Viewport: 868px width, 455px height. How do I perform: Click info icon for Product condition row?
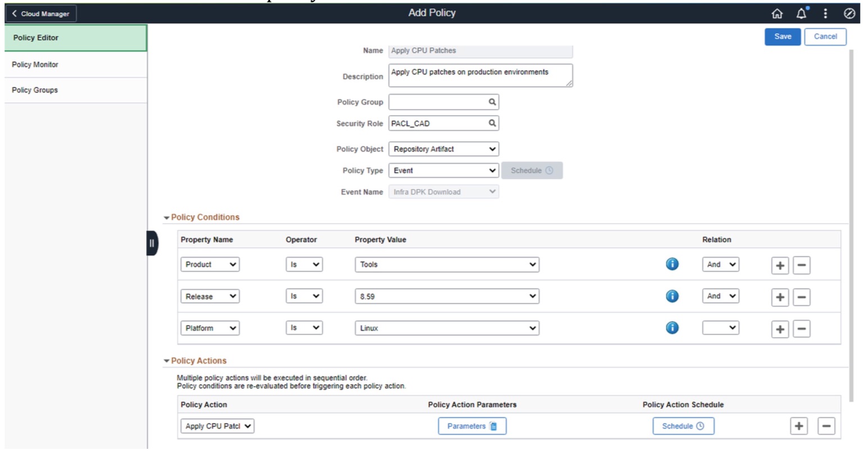(x=672, y=264)
